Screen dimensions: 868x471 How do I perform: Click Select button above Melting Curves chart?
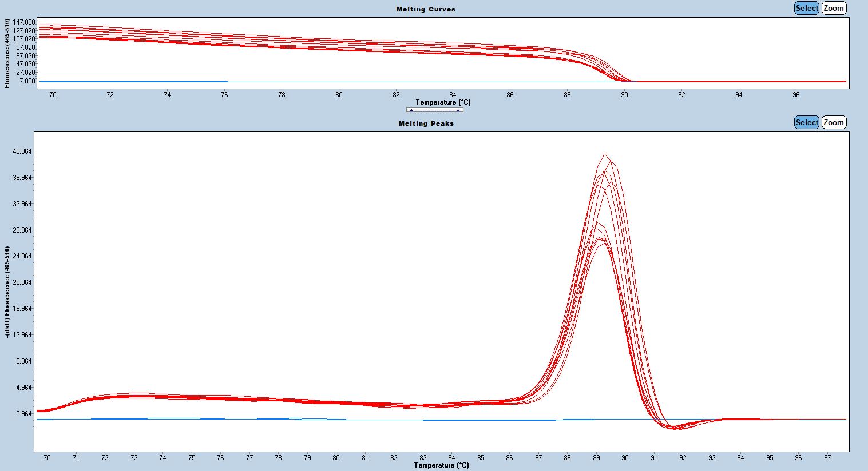[x=807, y=8]
